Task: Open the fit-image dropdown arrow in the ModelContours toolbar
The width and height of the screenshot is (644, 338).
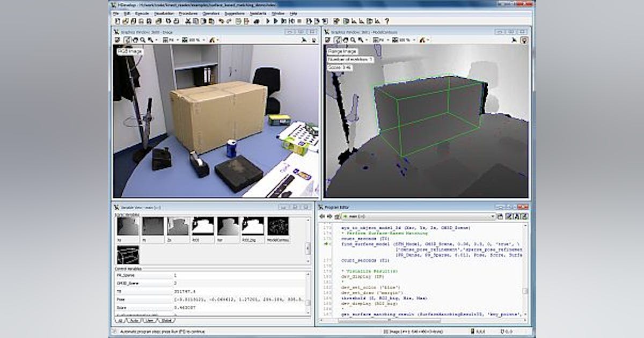Action: [x=387, y=39]
